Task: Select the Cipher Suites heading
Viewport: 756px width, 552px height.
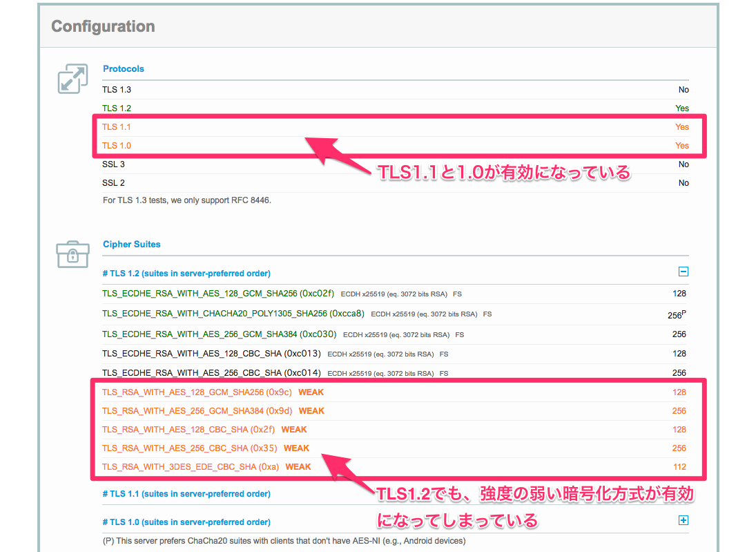Action: point(131,245)
